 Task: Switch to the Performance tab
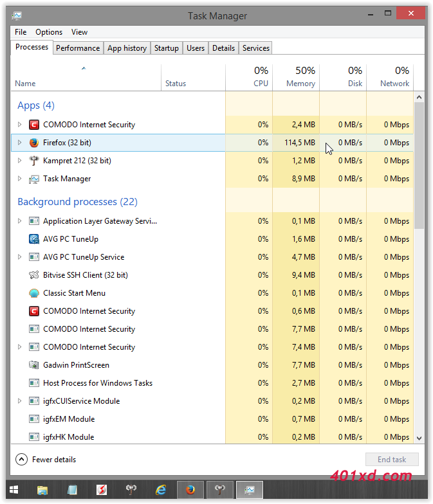click(x=78, y=48)
